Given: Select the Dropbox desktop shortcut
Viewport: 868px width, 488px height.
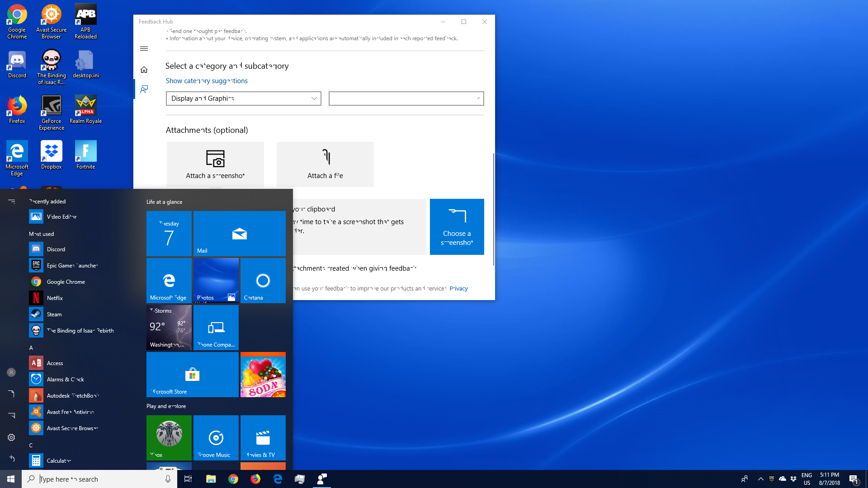Looking at the screenshot, I should 52,155.
